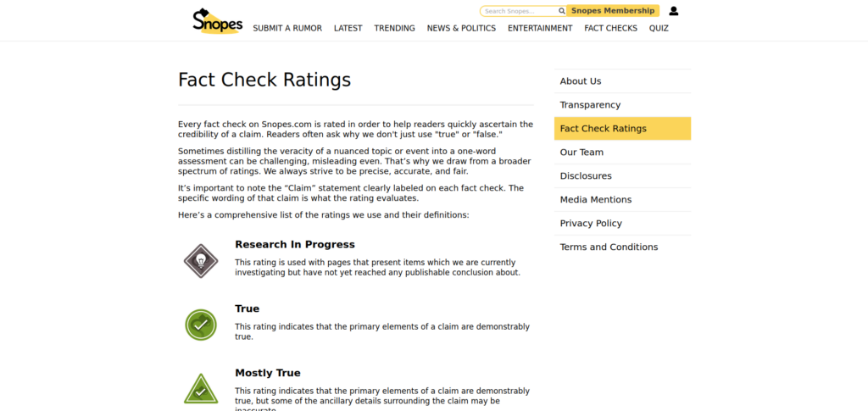This screenshot has height=411, width=868.
Task: Click the Research In Progress lightbulb icon
Action: [201, 260]
